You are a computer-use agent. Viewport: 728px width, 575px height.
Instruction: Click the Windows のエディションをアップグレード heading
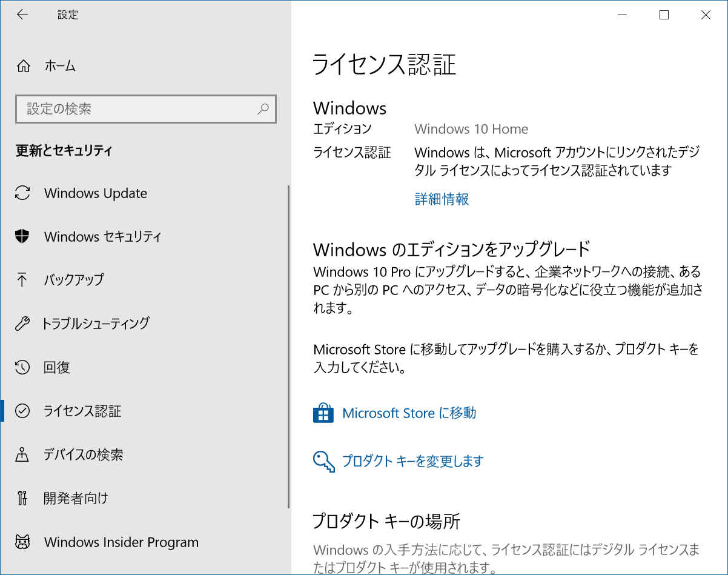coord(452,249)
